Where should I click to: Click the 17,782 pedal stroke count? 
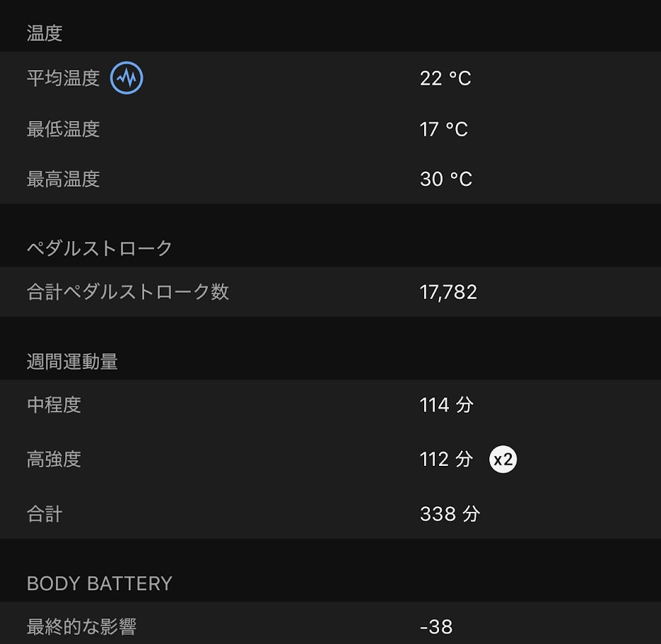448,292
